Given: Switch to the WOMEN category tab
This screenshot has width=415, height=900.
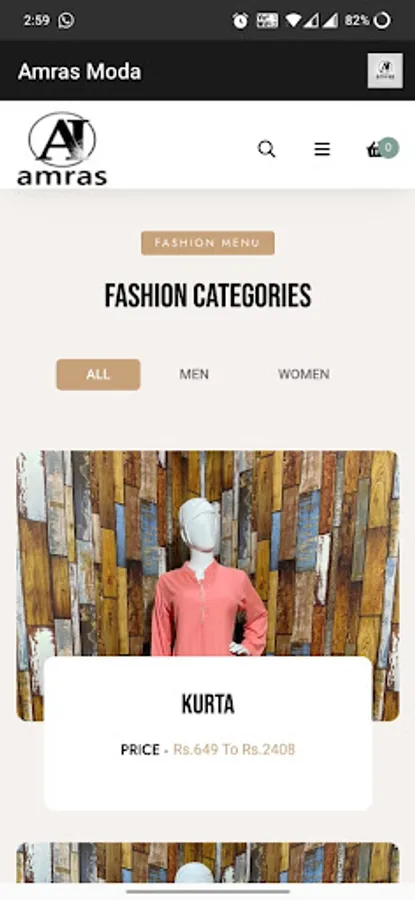Looking at the screenshot, I should click(304, 375).
